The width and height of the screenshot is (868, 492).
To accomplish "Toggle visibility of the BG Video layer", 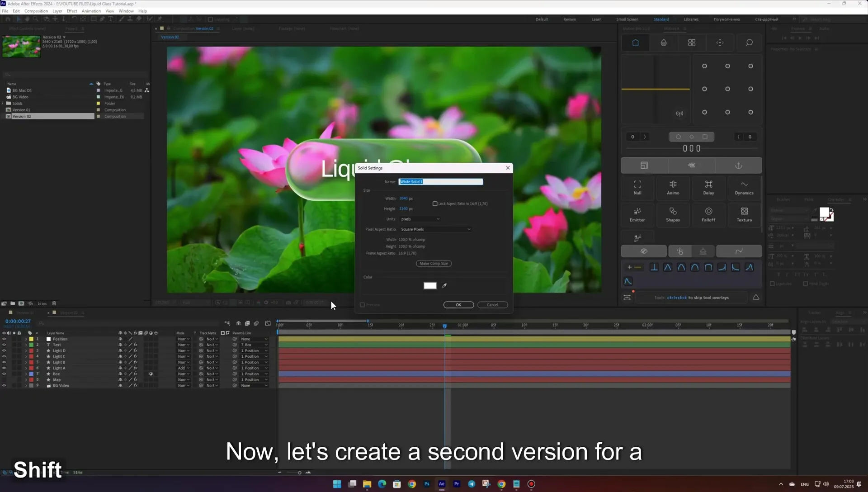I will (x=4, y=386).
